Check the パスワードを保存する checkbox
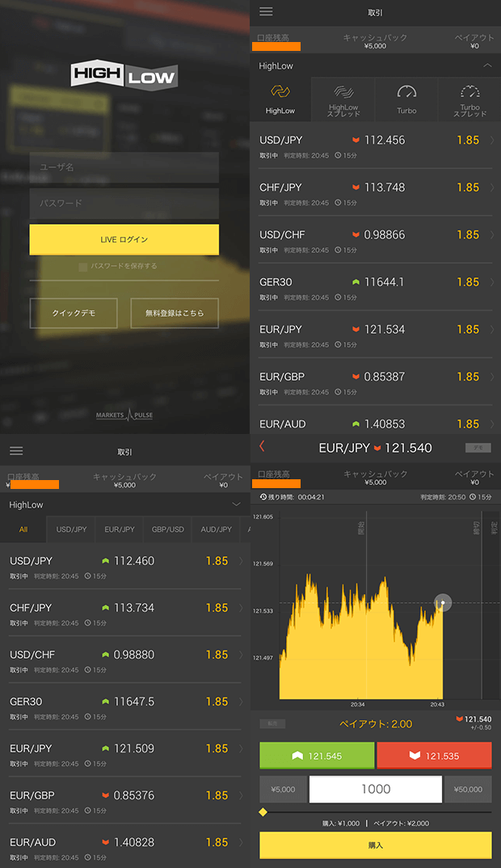The width and height of the screenshot is (501, 868). click(x=83, y=267)
